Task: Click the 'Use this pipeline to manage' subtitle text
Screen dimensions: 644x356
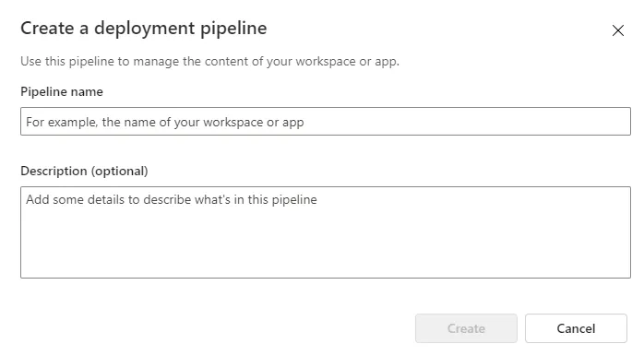Action: (x=209, y=62)
